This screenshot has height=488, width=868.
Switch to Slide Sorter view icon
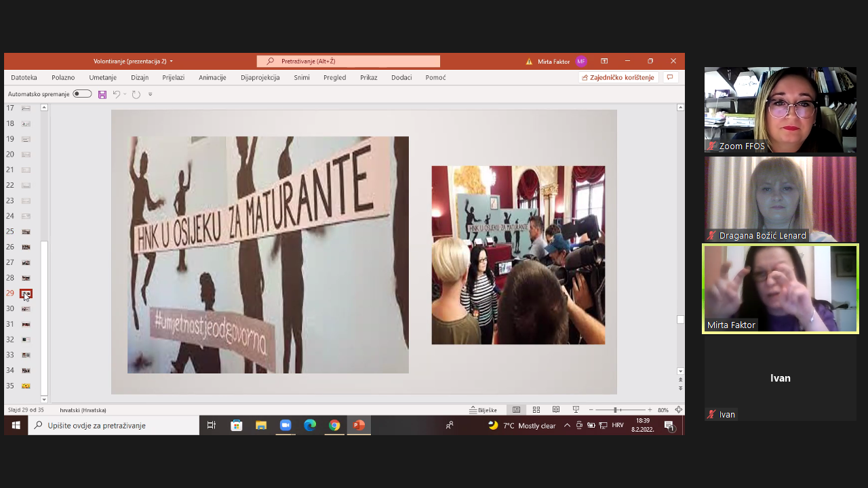click(536, 410)
